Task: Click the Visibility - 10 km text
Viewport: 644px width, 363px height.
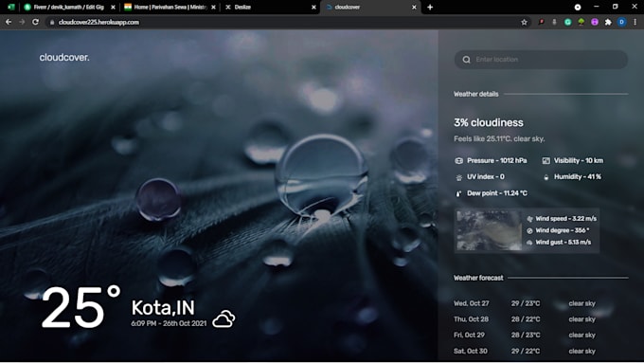Action: pos(579,161)
